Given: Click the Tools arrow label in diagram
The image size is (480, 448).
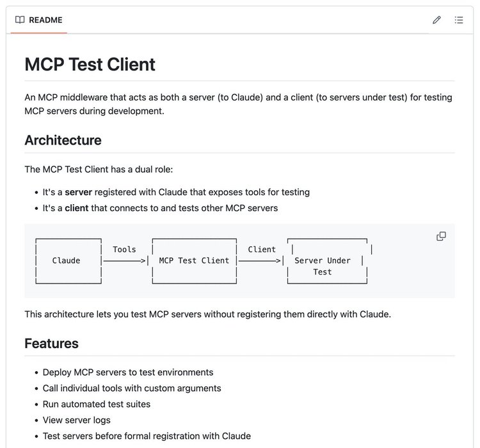Looking at the screenshot, I should click(124, 250).
